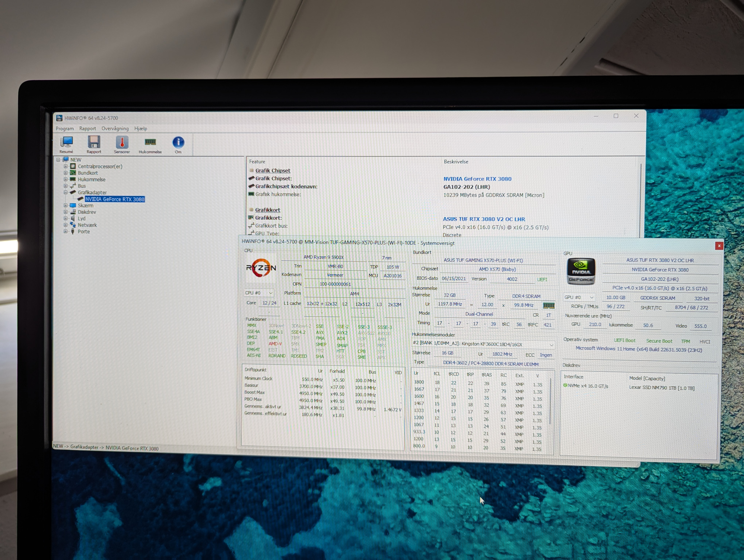Screen dimensions: 744x560
Task: Click the Ryzen logo in system overview
Action: coord(261,268)
